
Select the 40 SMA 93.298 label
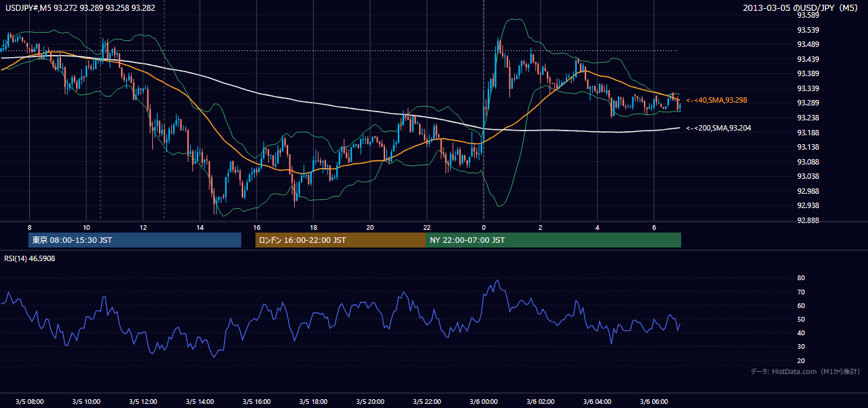717,100
